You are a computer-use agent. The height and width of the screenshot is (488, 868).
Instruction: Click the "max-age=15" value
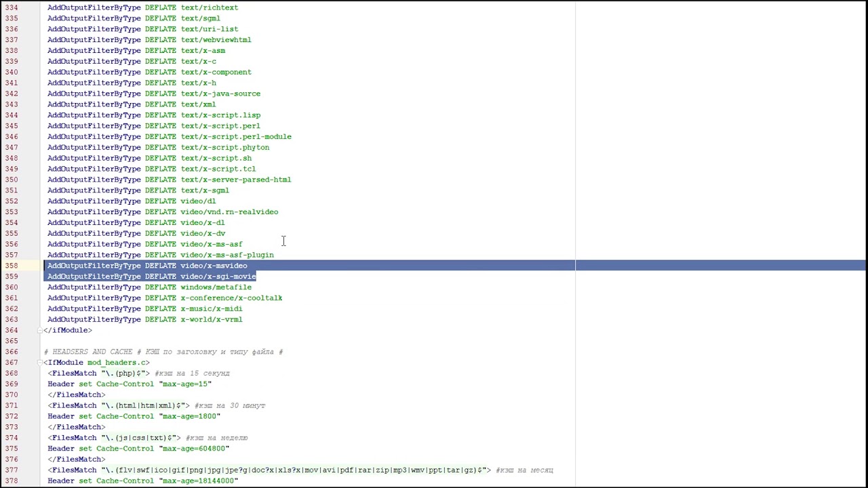185,384
